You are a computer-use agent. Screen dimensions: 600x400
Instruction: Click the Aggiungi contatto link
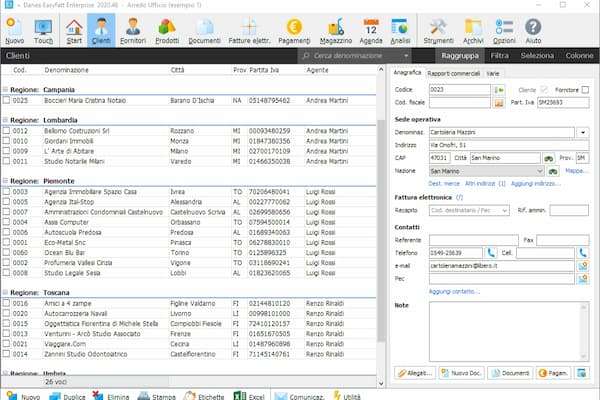(453, 291)
